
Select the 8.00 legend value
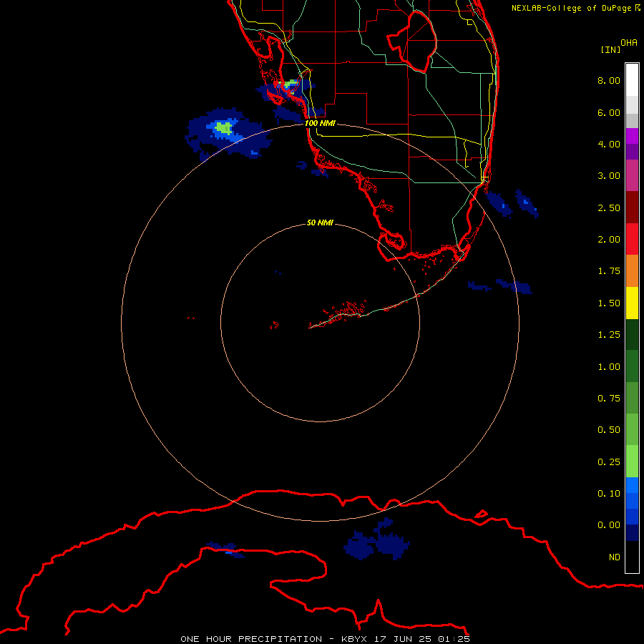pos(609,80)
